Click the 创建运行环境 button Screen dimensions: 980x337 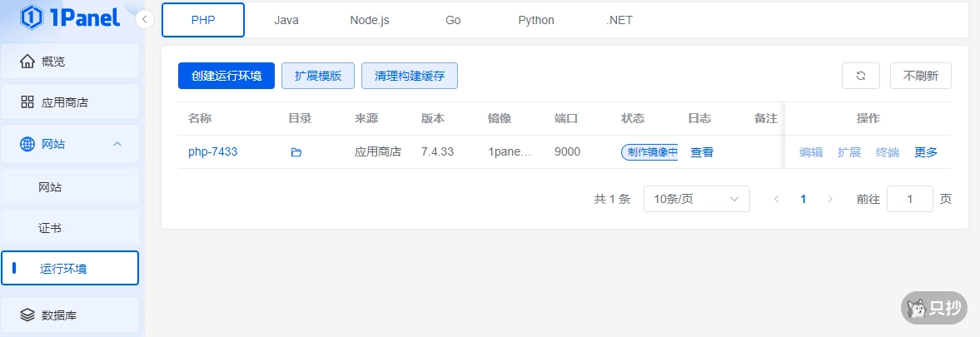tap(226, 76)
